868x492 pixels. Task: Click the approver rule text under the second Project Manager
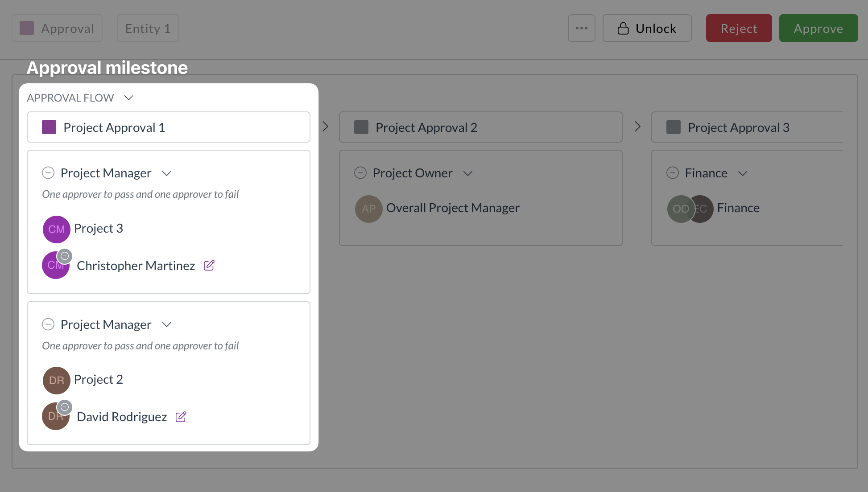click(141, 346)
